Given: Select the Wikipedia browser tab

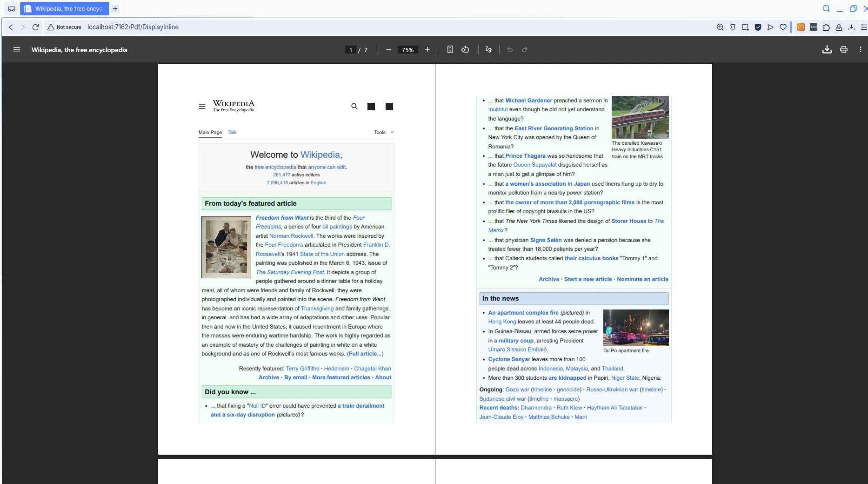Looking at the screenshot, I should pos(65,8).
